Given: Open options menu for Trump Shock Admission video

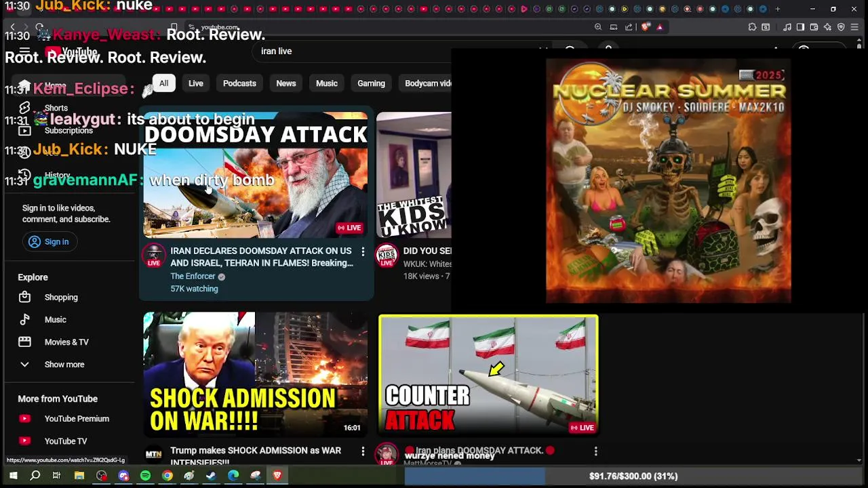Looking at the screenshot, I should tap(363, 451).
